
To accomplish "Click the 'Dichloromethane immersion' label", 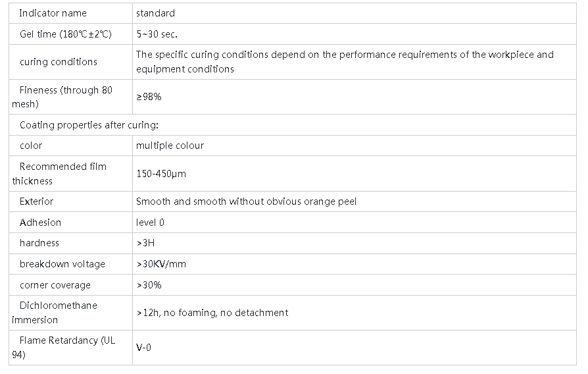I will pyautogui.click(x=58, y=313).
